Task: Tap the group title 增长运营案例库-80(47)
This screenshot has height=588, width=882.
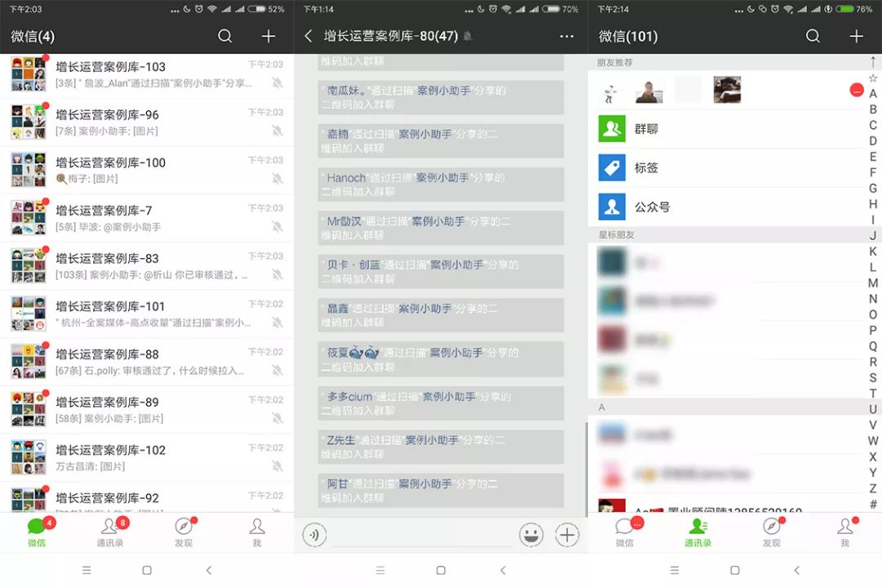Action: pyautogui.click(x=391, y=36)
